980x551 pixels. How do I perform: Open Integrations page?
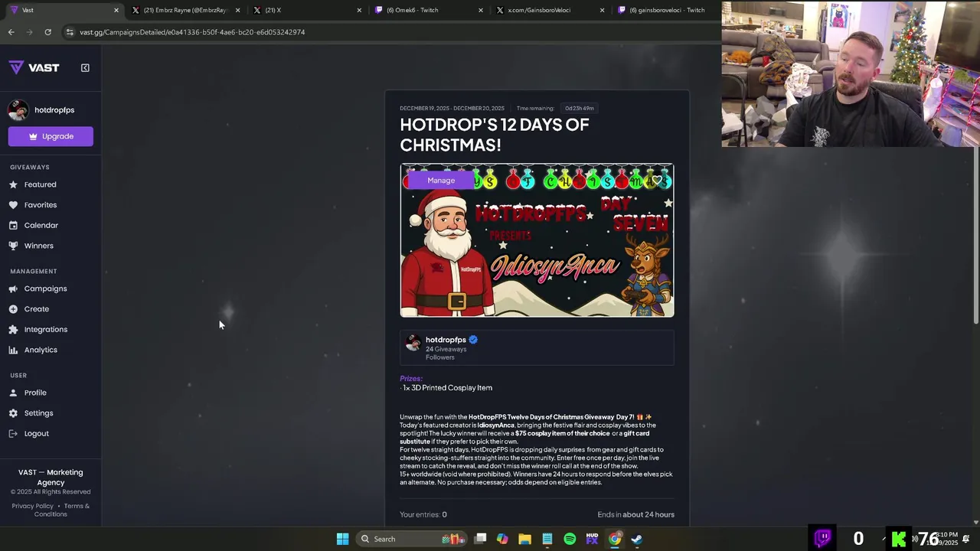pyautogui.click(x=46, y=329)
